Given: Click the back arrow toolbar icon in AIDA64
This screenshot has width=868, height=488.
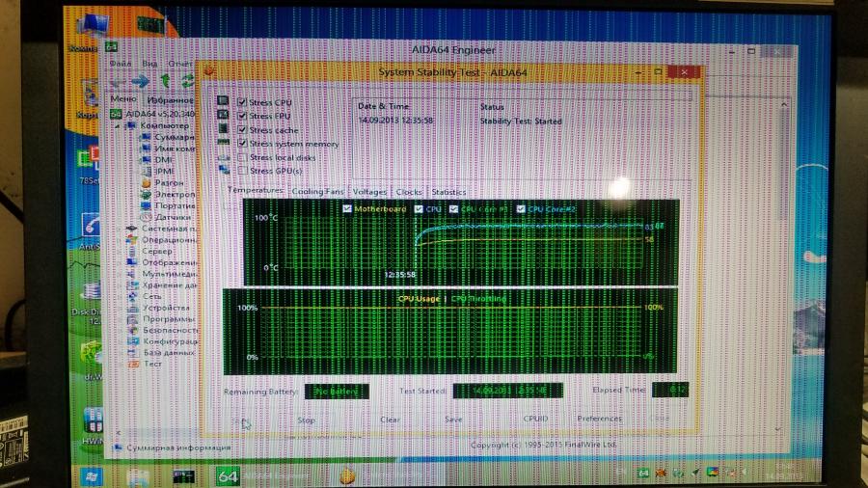Looking at the screenshot, I should [117, 82].
